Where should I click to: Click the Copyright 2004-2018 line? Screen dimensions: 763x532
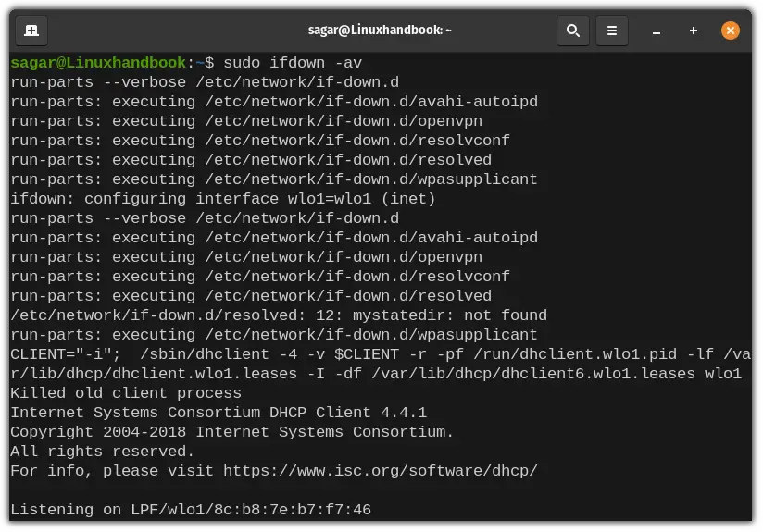pyautogui.click(x=231, y=432)
